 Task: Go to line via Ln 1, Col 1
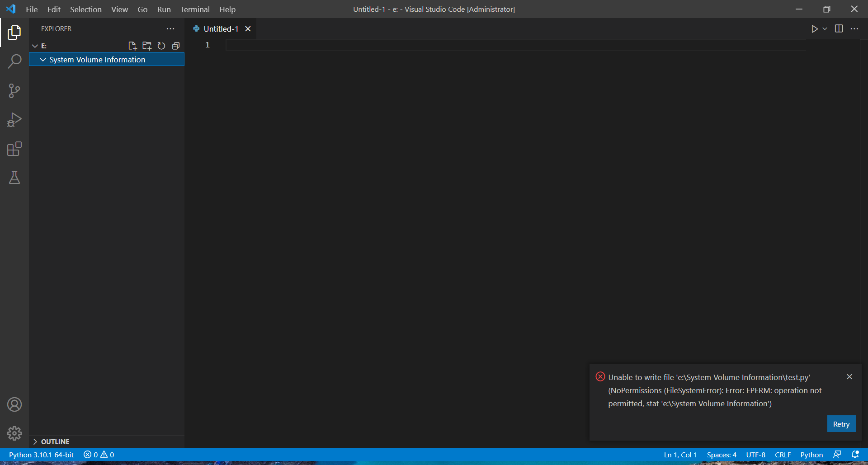click(x=680, y=455)
